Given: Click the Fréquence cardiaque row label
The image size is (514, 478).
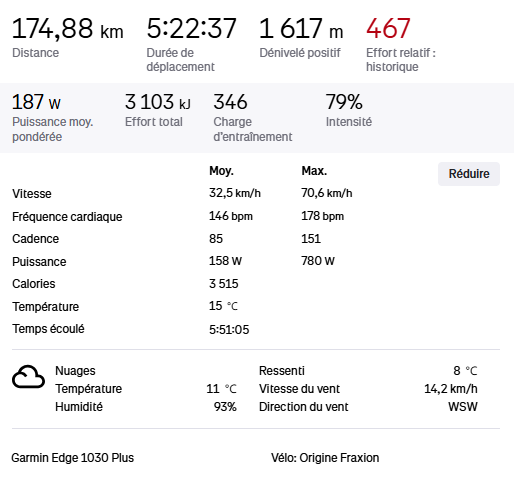Looking at the screenshot, I should coord(67,217).
